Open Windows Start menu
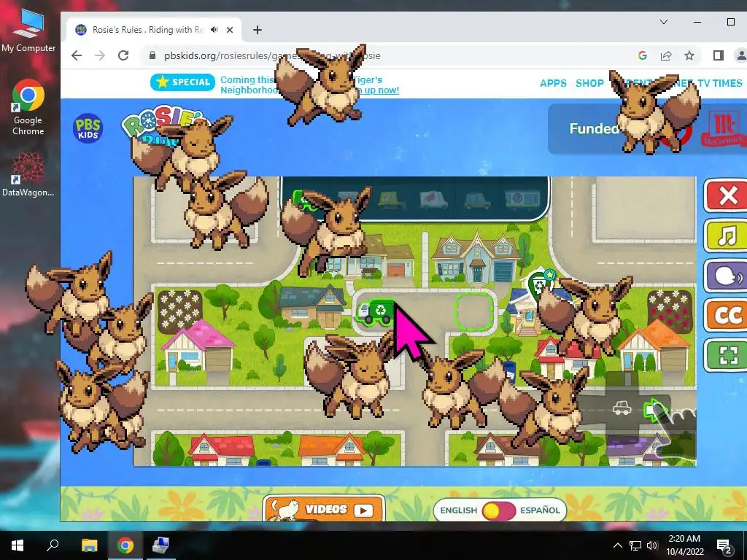The image size is (747, 560). point(18,545)
